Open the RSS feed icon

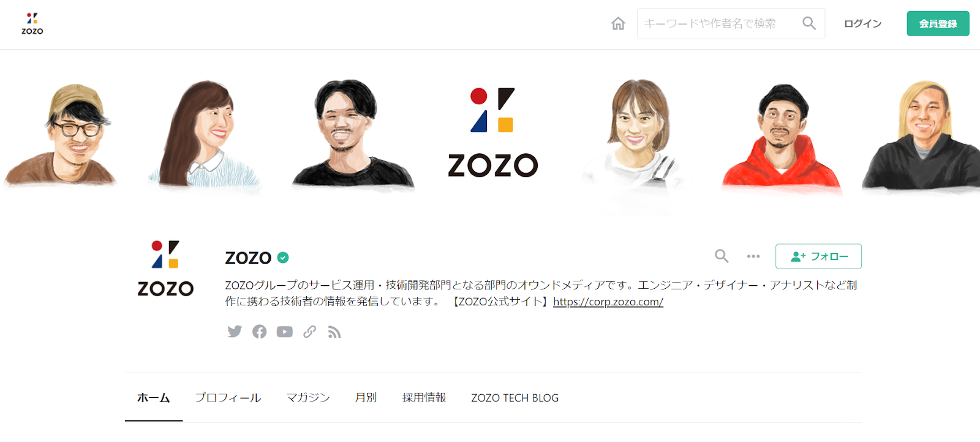(334, 332)
